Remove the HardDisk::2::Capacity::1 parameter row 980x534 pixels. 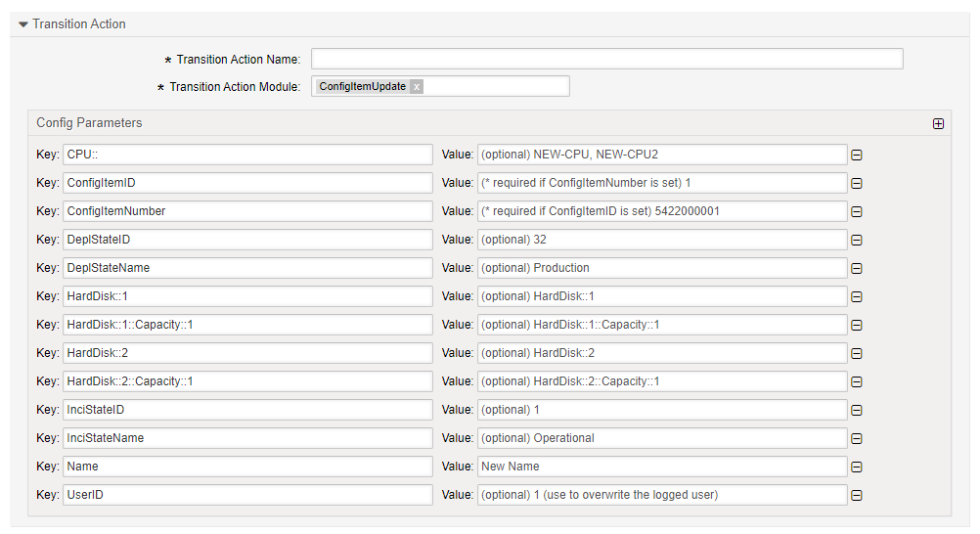[x=856, y=381]
